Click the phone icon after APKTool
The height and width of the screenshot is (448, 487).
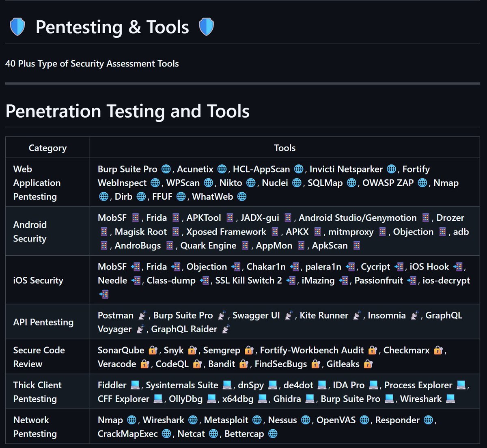230,218
